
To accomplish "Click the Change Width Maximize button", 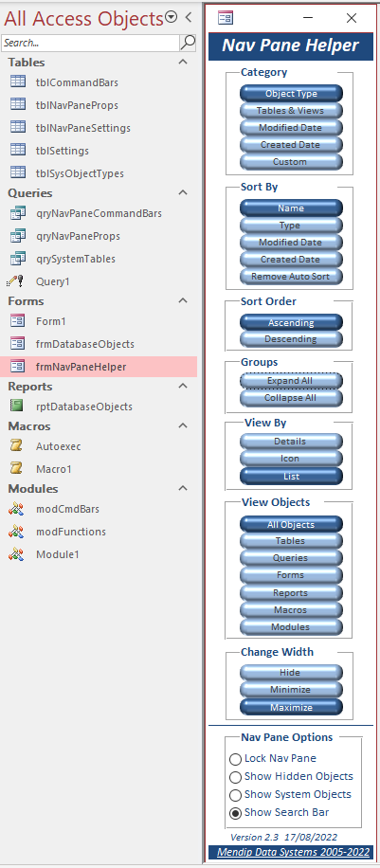I will click(291, 708).
